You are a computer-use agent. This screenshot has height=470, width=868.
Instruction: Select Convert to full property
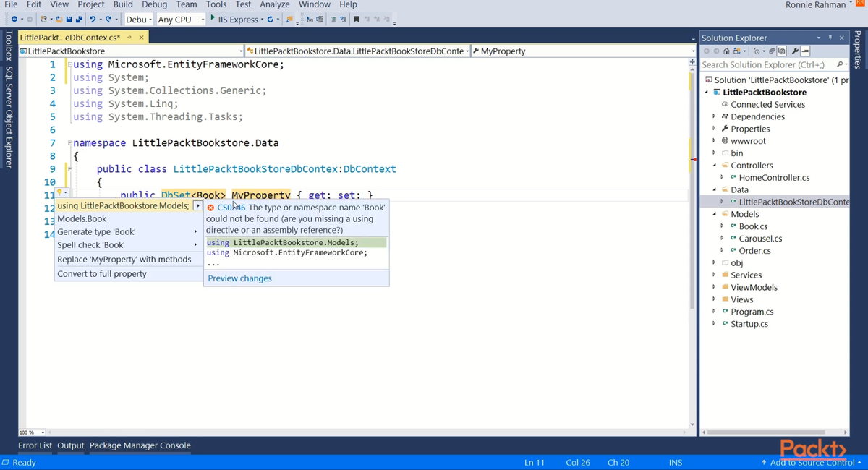102,274
